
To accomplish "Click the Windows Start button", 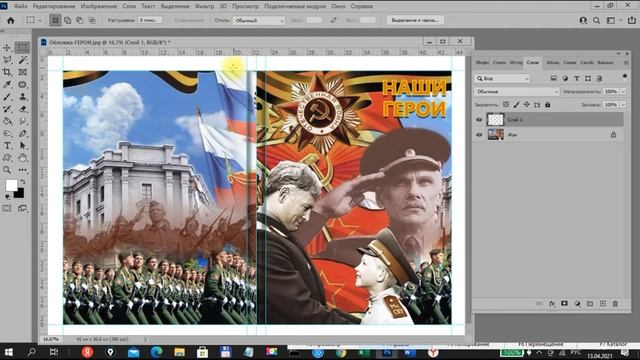I will click(x=9, y=352).
